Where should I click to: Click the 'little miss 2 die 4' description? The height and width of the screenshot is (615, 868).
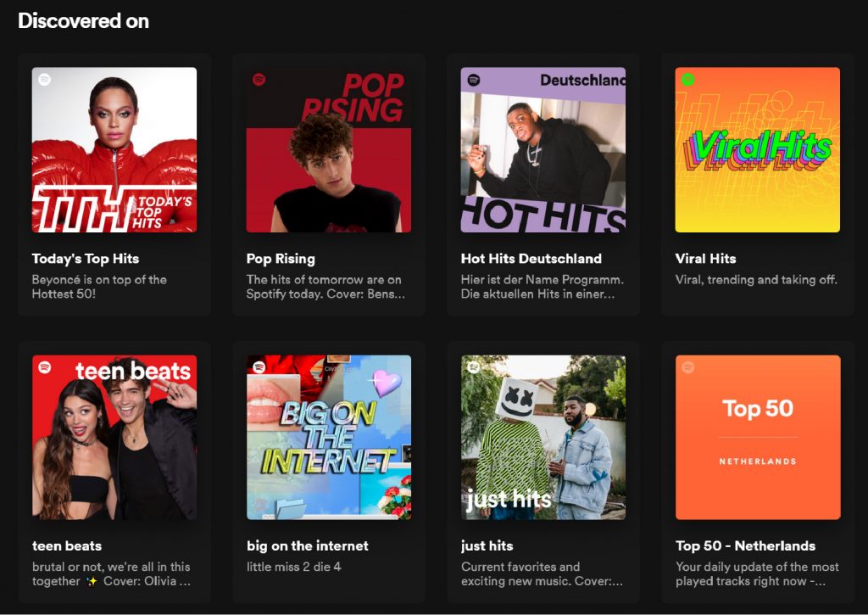[x=294, y=567]
